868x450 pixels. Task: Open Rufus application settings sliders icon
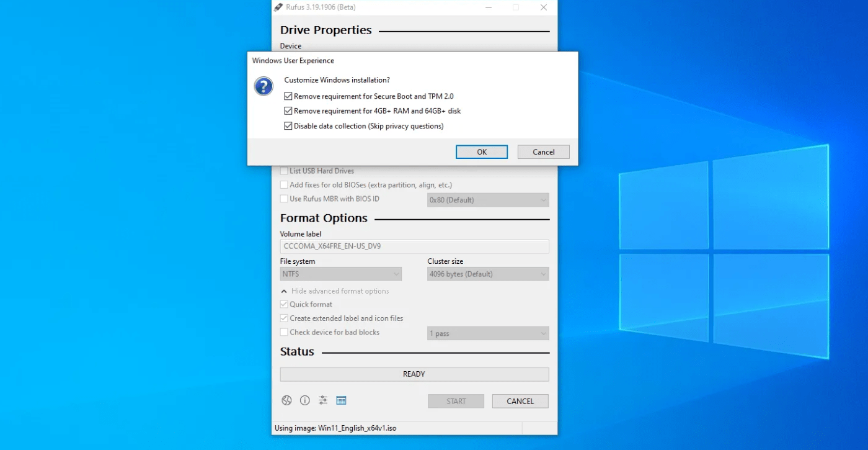click(323, 400)
